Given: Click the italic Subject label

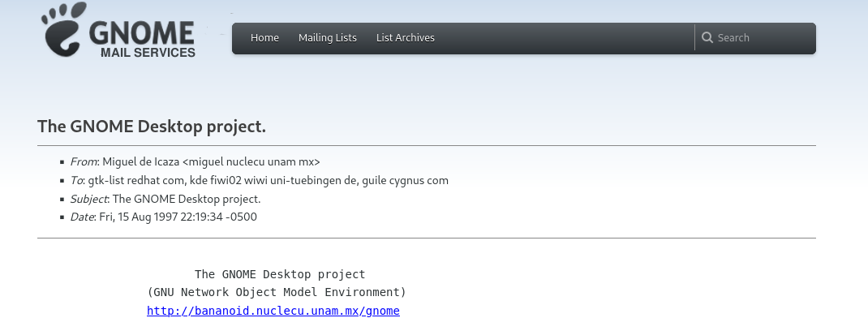Looking at the screenshot, I should coord(88,199).
